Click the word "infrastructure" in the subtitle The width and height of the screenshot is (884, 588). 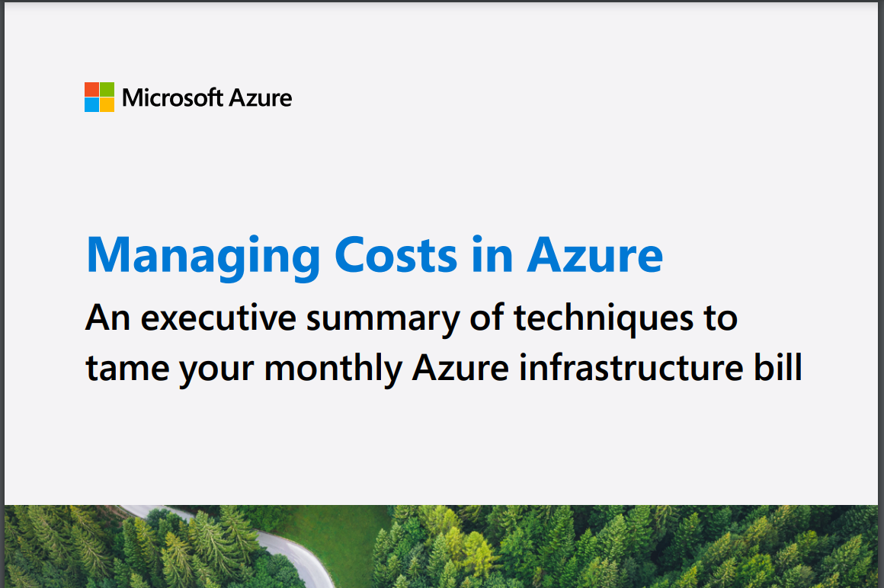coord(631,367)
